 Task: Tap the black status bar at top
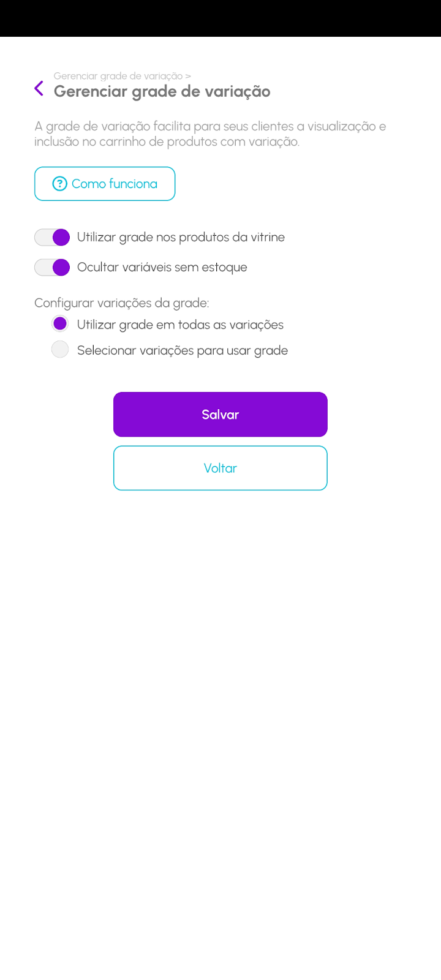(221, 18)
